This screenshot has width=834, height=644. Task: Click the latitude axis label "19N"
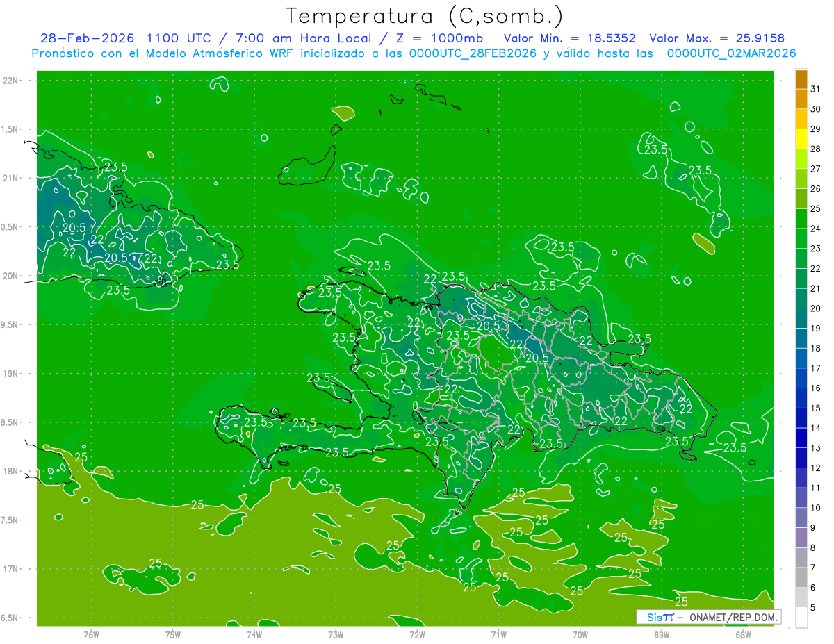[12, 374]
